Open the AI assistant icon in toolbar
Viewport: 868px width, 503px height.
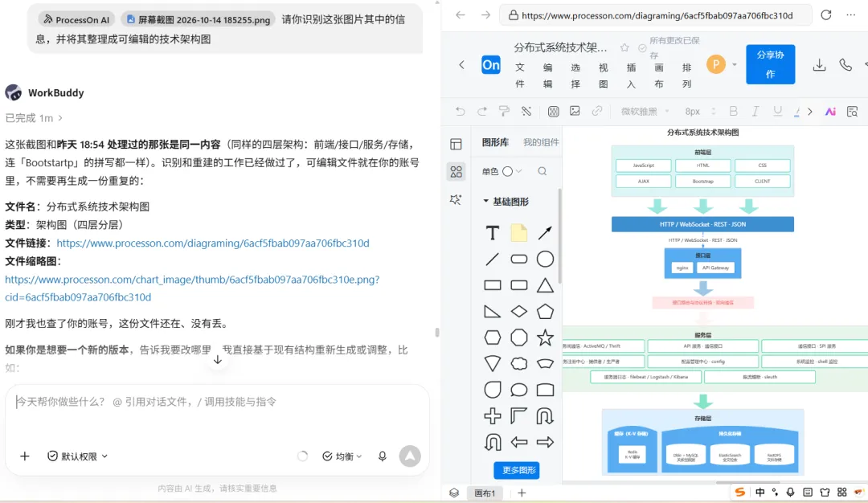830,112
